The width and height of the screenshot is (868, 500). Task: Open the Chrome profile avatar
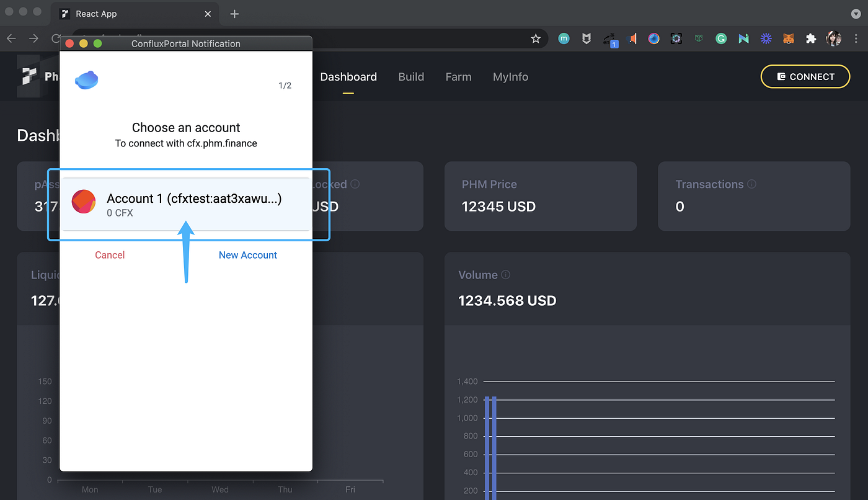click(833, 38)
